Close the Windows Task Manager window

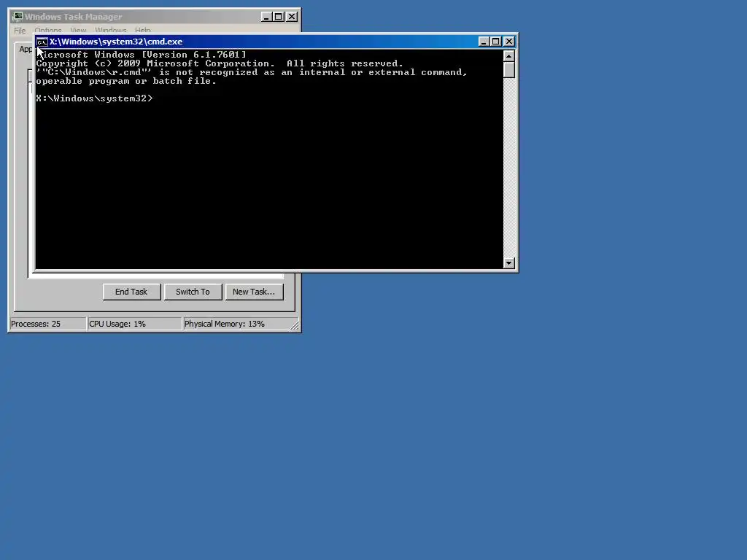click(x=292, y=17)
